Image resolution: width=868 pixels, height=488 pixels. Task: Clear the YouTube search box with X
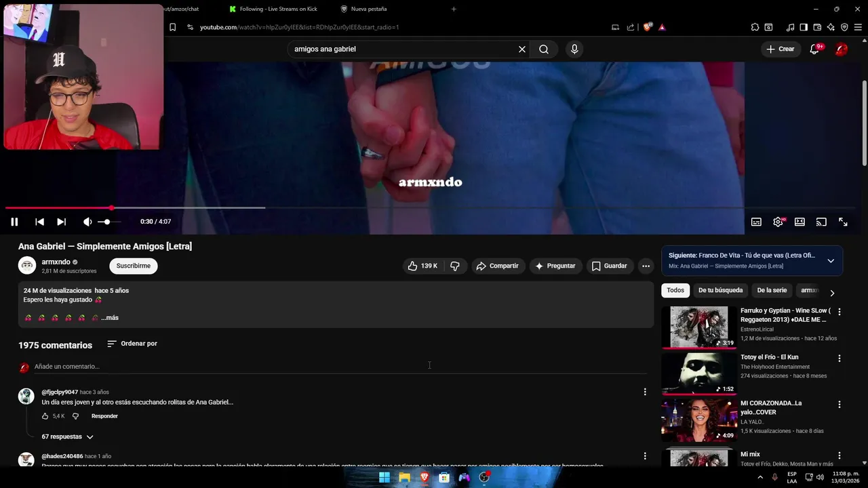point(522,49)
